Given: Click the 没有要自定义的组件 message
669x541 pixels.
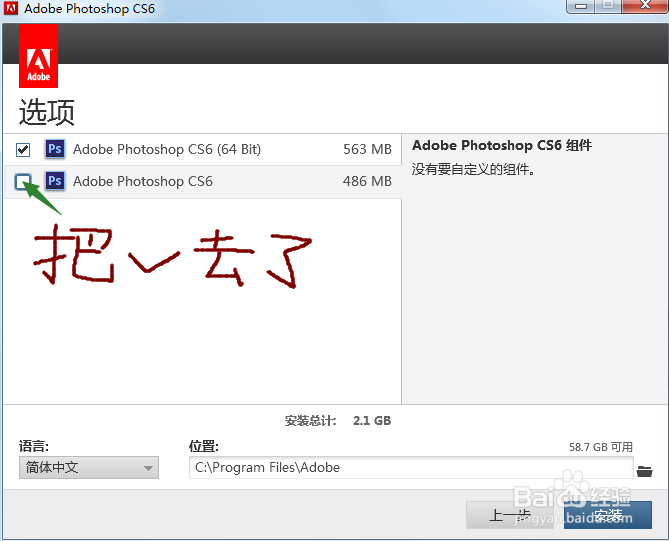Looking at the screenshot, I should [x=473, y=169].
